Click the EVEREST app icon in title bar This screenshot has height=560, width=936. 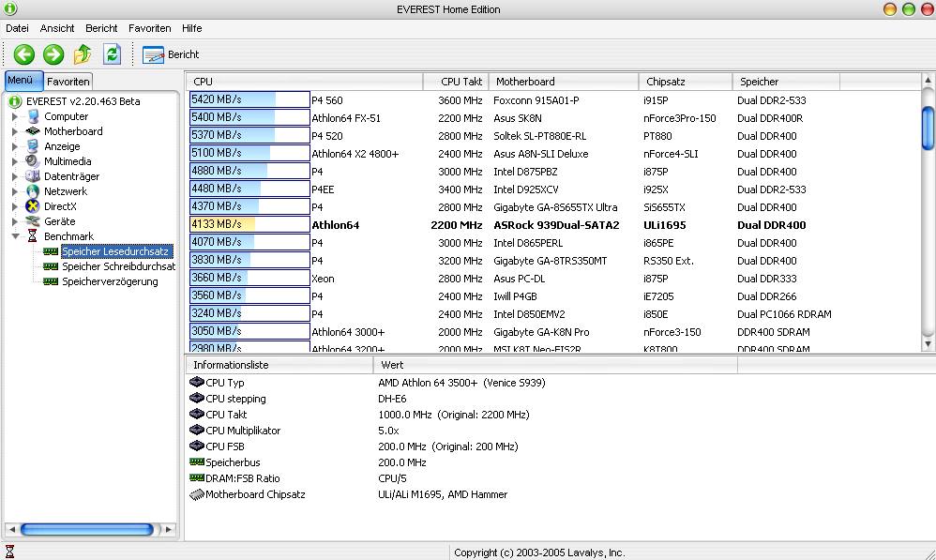click(x=10, y=8)
